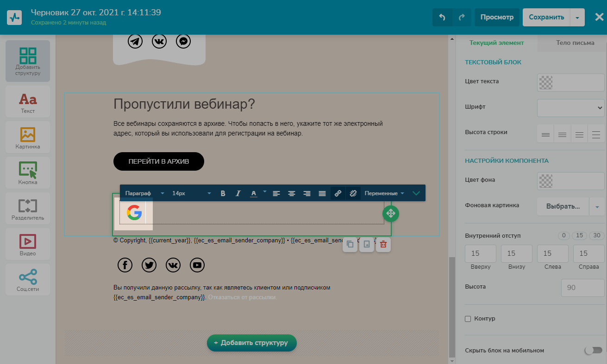Switch to Тело письма tab

pos(575,43)
